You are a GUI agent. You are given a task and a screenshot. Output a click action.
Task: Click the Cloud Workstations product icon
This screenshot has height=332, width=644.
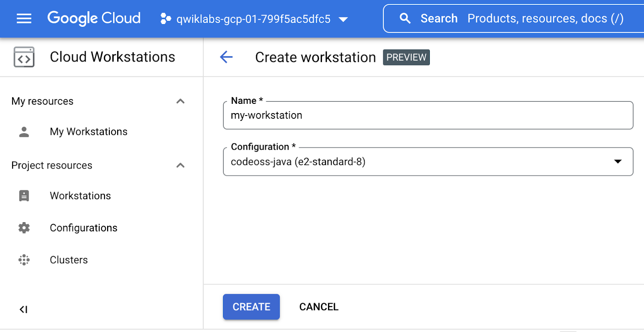click(x=24, y=57)
